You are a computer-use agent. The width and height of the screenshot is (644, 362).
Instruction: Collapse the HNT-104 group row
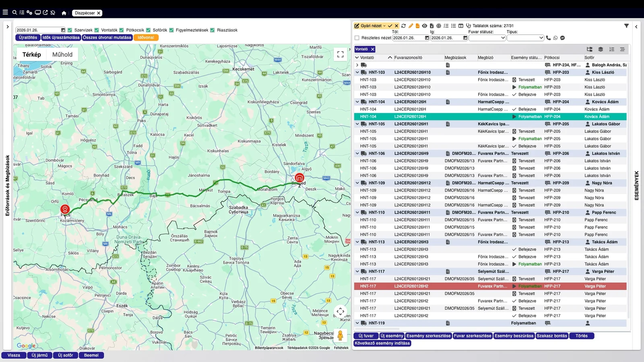[x=357, y=102]
